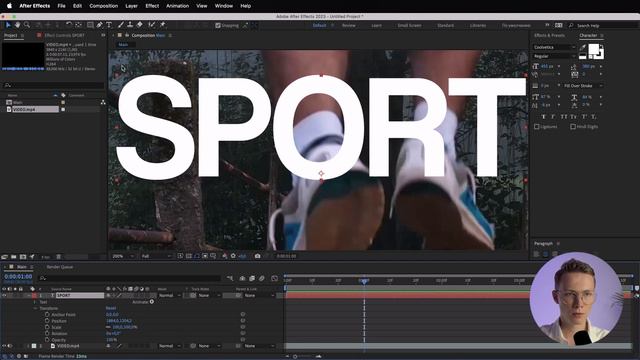Select the Eraser tool

[140, 25]
